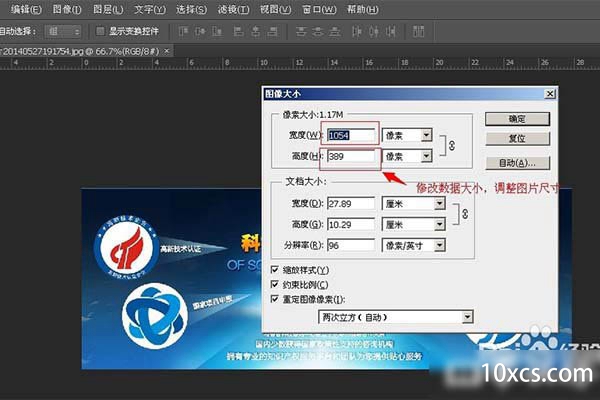Uncheck the 约束比例 checkbox
Image resolution: width=600 pixels, height=400 pixels.
[x=276, y=284]
